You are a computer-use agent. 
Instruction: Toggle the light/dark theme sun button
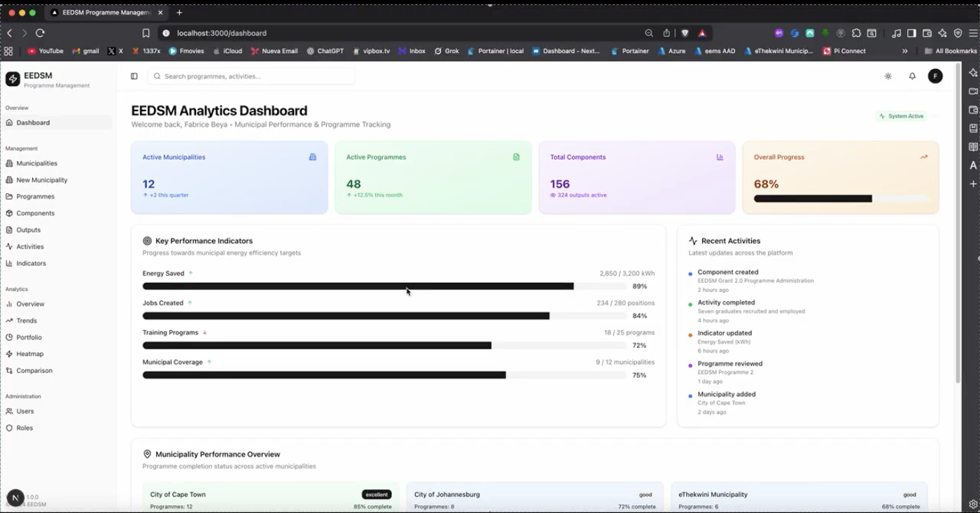[888, 76]
